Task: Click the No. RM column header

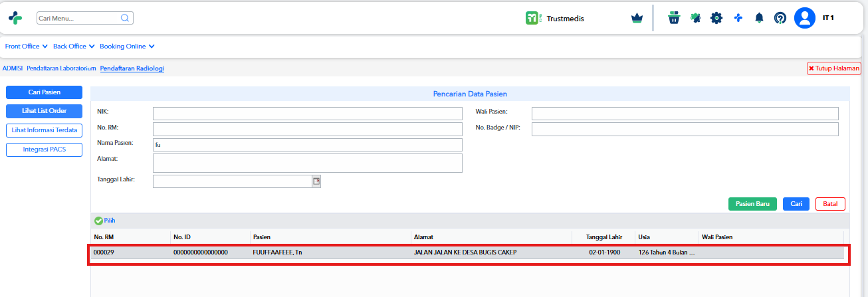Action: (131, 237)
